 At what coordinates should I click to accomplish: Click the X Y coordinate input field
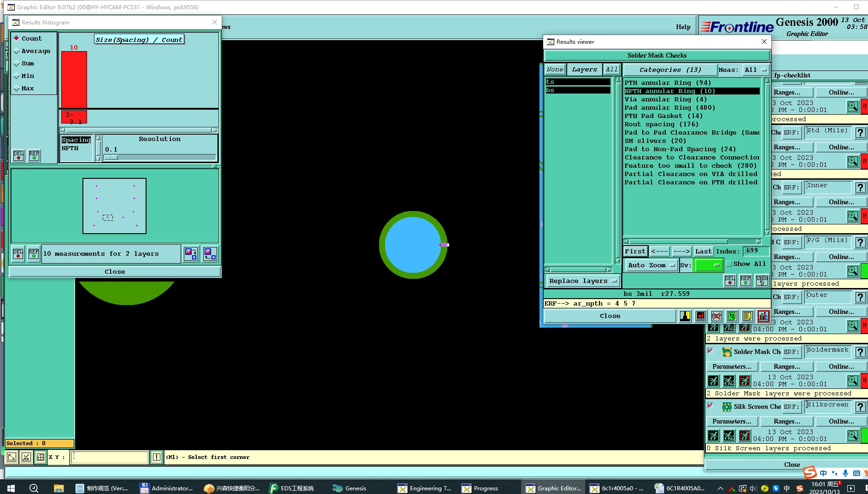pyautogui.click(x=109, y=457)
